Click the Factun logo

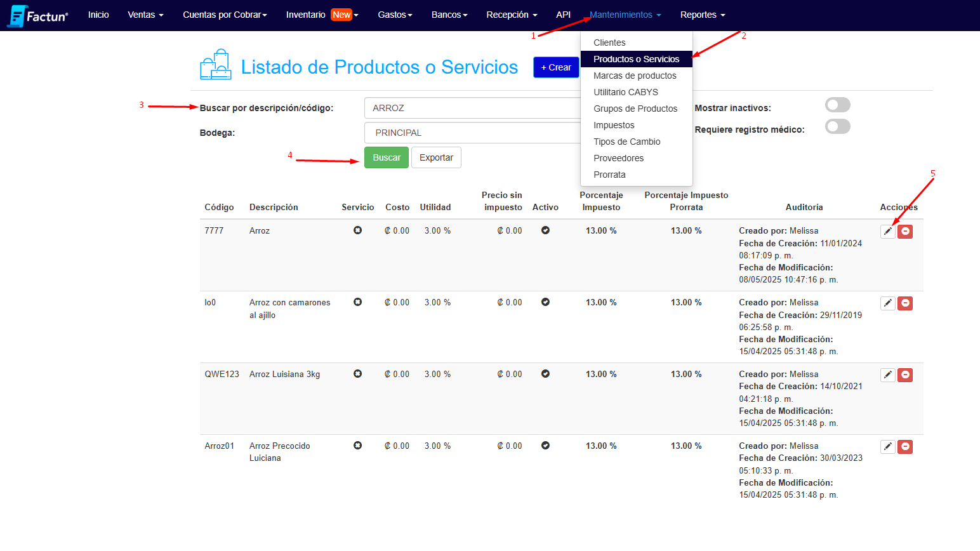pos(37,15)
